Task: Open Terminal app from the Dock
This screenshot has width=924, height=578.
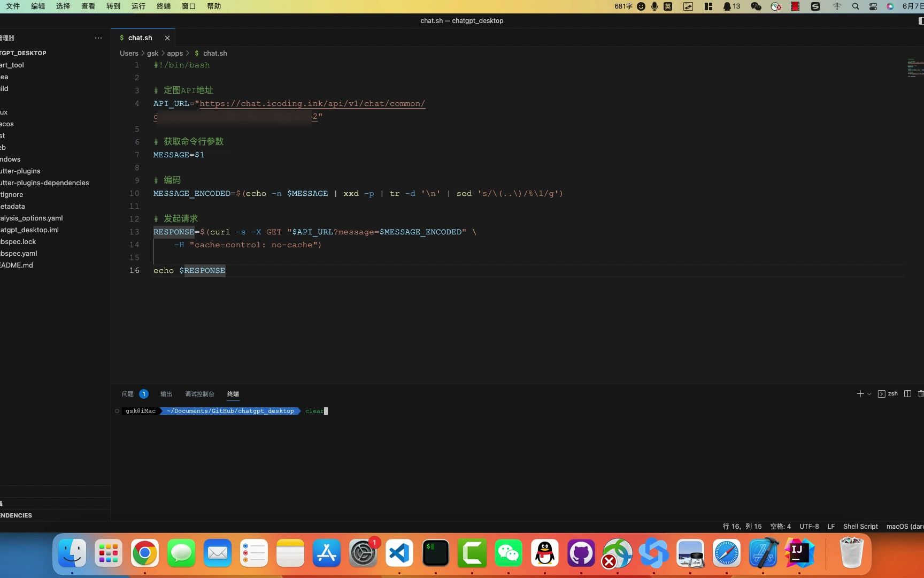Action: [x=435, y=553]
